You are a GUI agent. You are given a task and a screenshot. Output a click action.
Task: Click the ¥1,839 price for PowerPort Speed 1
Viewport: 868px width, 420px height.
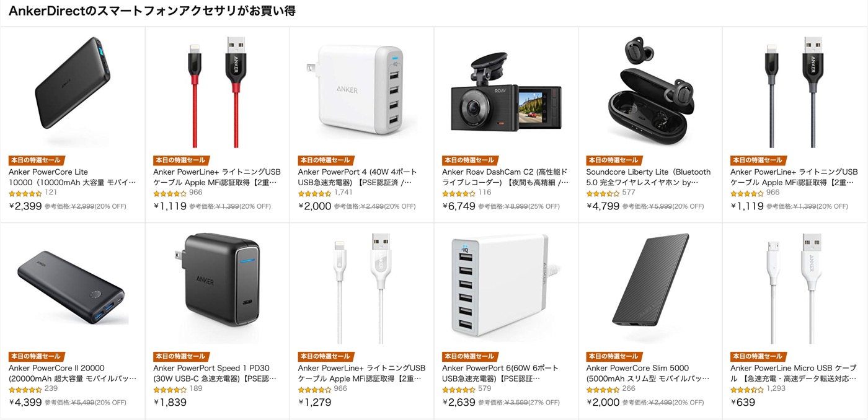point(170,403)
